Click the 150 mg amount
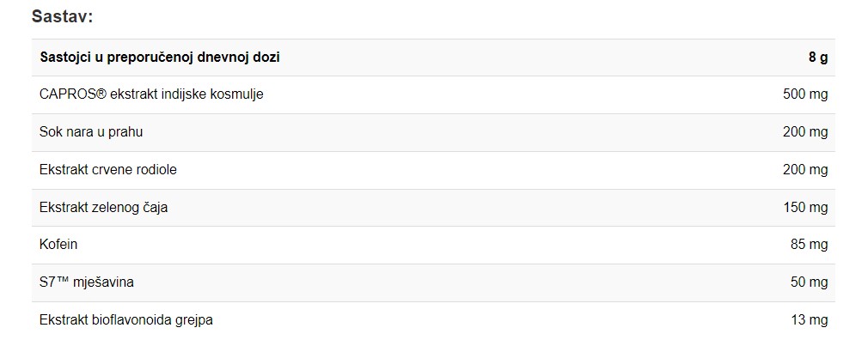This screenshot has height=346, width=868. [805, 207]
